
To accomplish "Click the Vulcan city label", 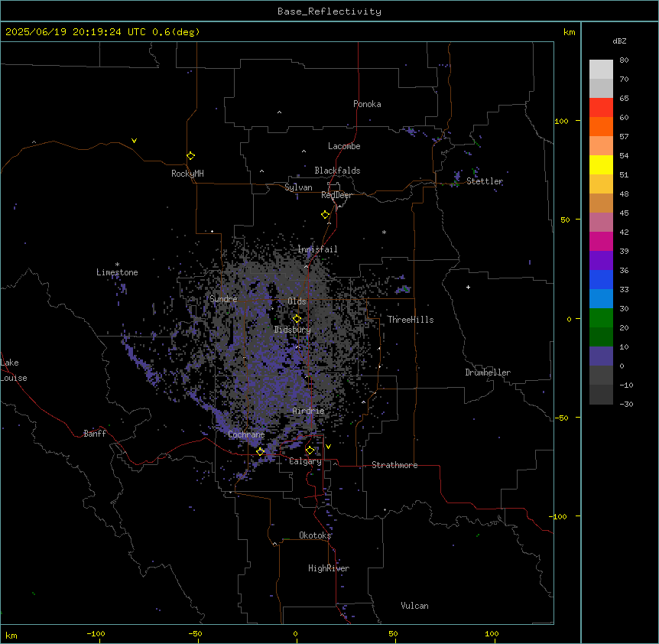I will [414, 606].
